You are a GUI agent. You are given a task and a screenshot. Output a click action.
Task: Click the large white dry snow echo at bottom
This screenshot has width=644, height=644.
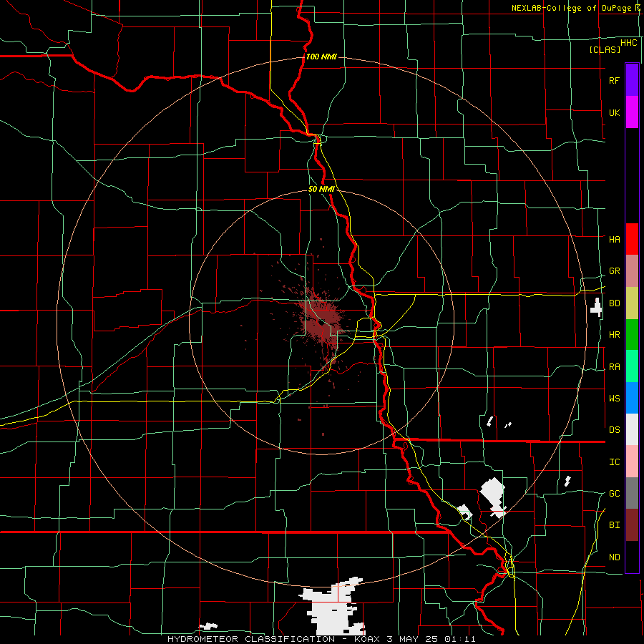(333, 607)
